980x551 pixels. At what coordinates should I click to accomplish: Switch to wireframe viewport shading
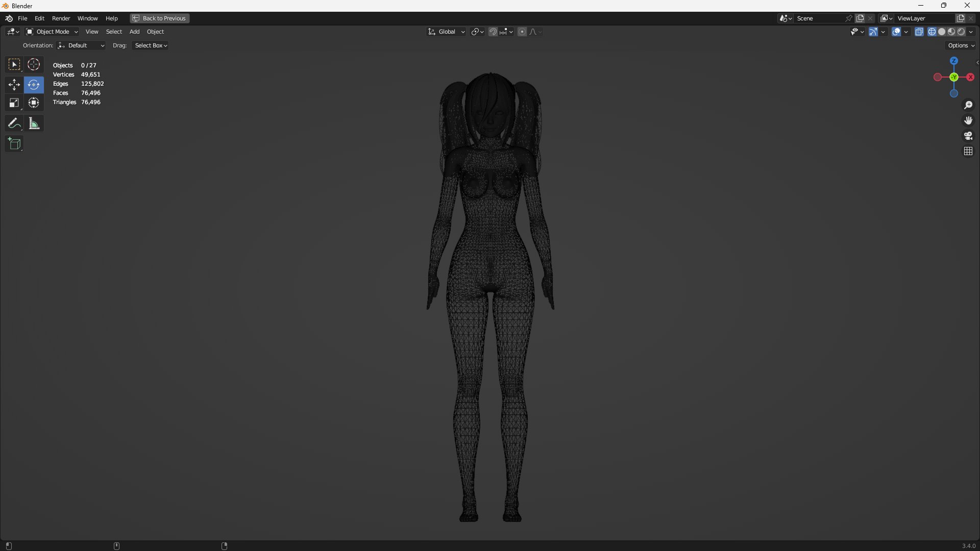[x=932, y=32]
